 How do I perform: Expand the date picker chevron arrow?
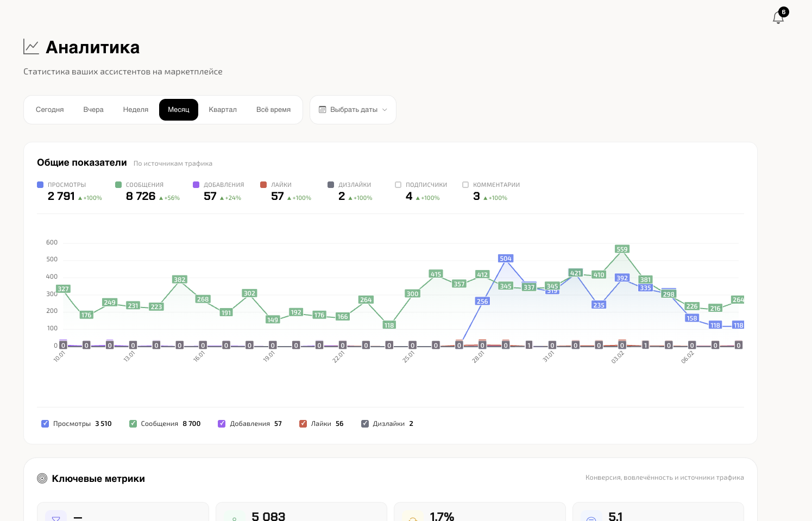(385, 110)
